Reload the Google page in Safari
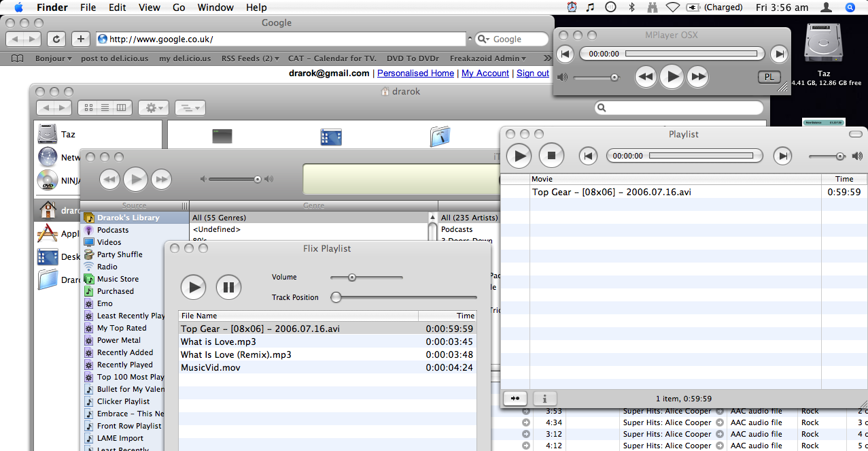Viewport: 868px width, 451px height. point(56,39)
